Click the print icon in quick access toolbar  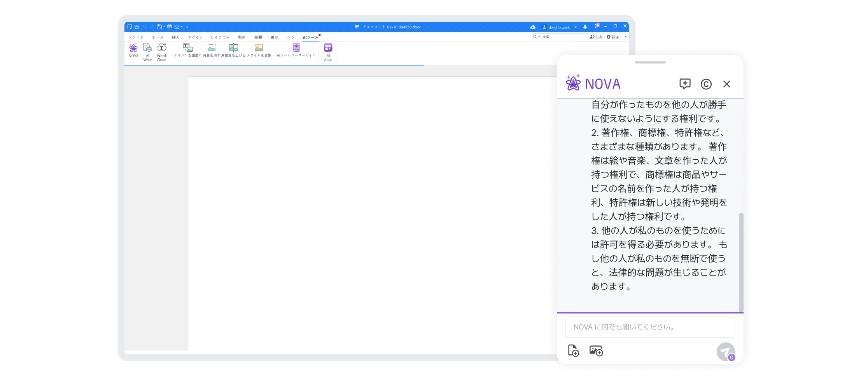tap(169, 26)
